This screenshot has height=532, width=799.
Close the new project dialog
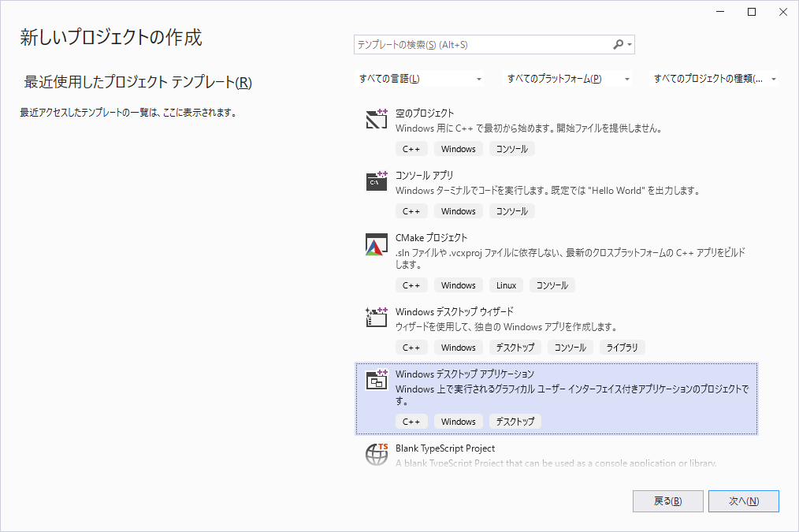(x=783, y=12)
